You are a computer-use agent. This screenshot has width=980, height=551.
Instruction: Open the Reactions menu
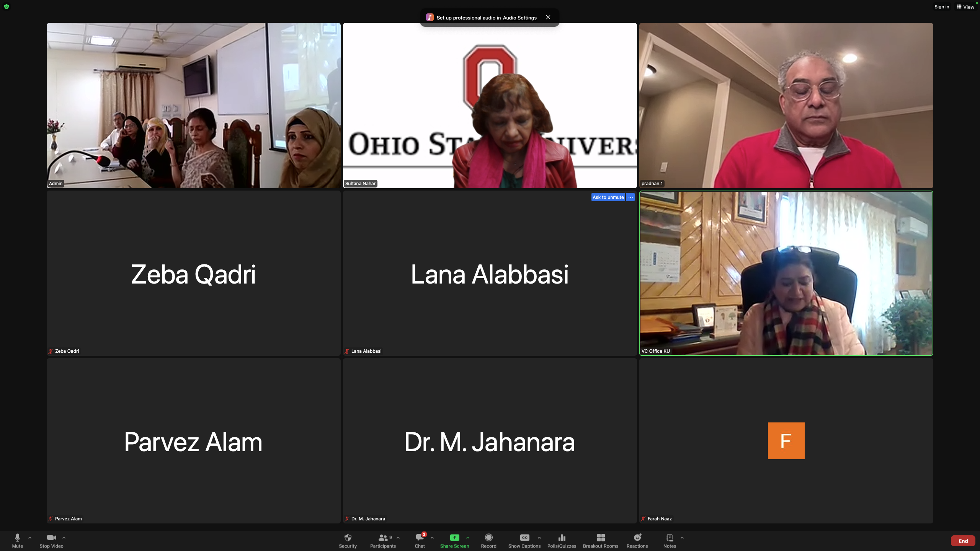pos(637,538)
